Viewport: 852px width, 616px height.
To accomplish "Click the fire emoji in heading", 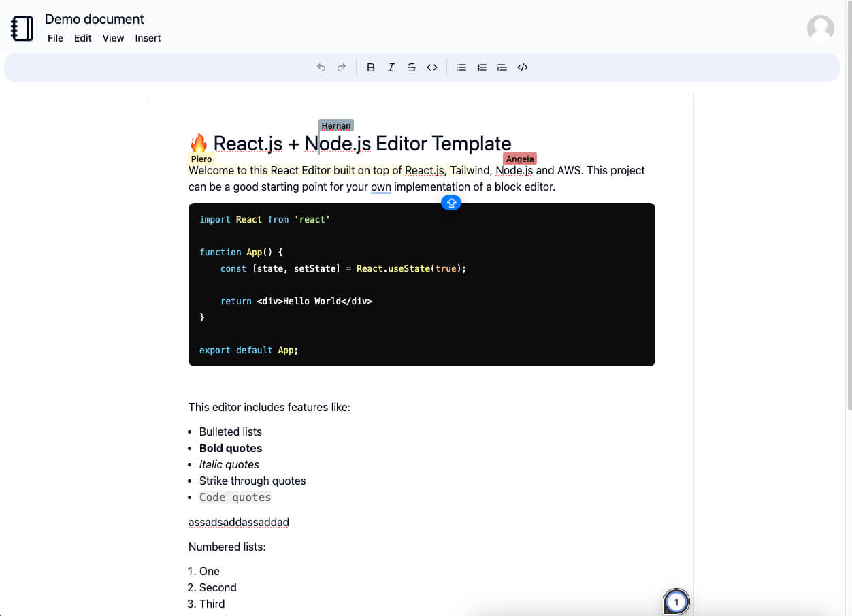I will [x=199, y=144].
